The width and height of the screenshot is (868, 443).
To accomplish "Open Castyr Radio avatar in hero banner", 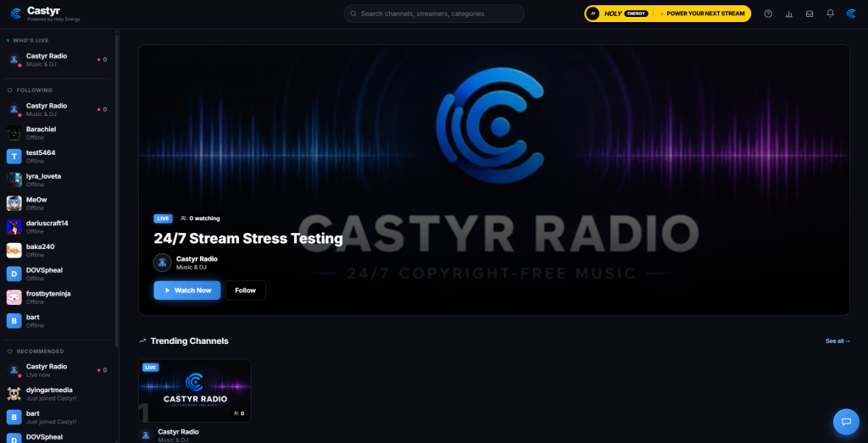I will point(162,263).
